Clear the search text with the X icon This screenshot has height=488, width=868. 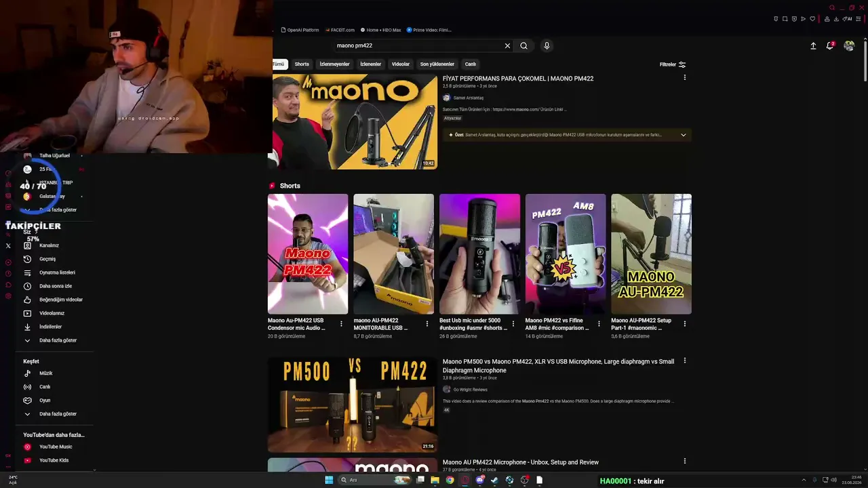pyautogui.click(x=507, y=45)
